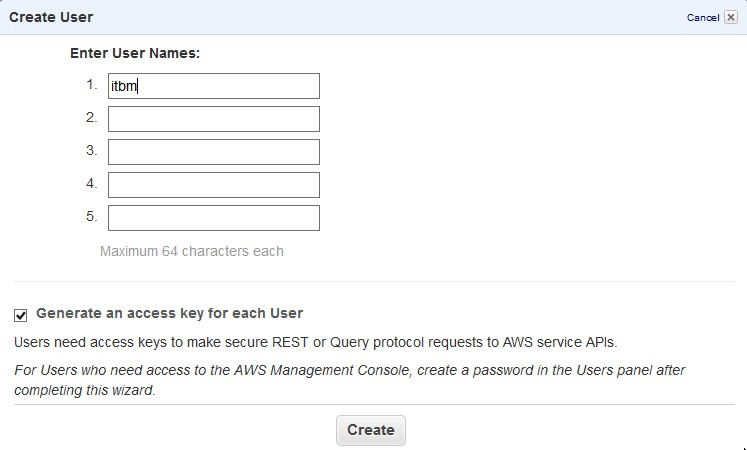The width and height of the screenshot is (747, 450).
Task: Click the number 2 label beside second field
Action: [x=91, y=118]
